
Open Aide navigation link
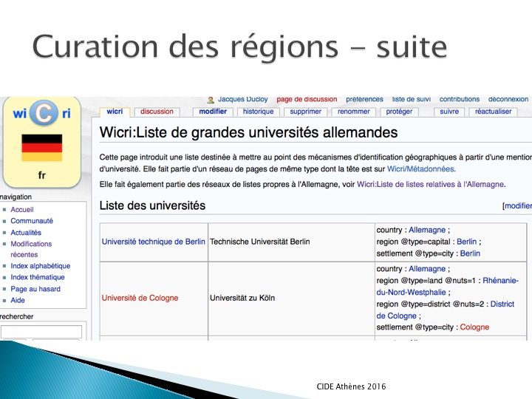(x=18, y=300)
